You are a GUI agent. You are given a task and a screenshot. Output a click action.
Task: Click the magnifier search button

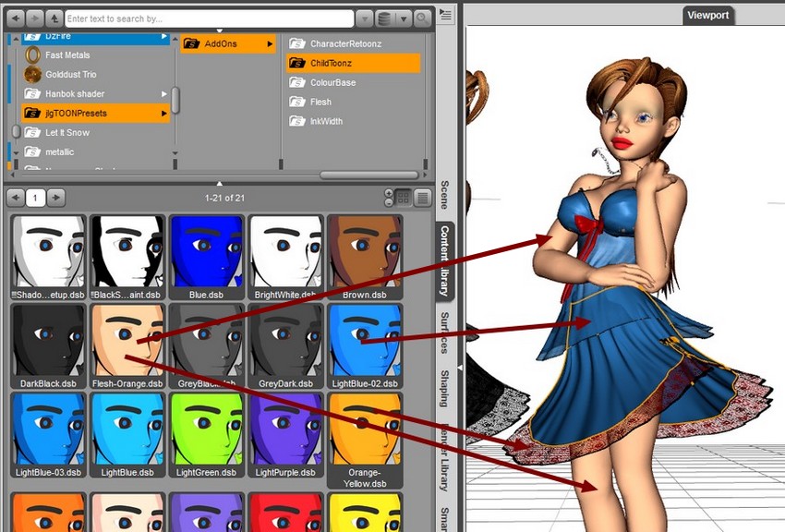point(423,19)
